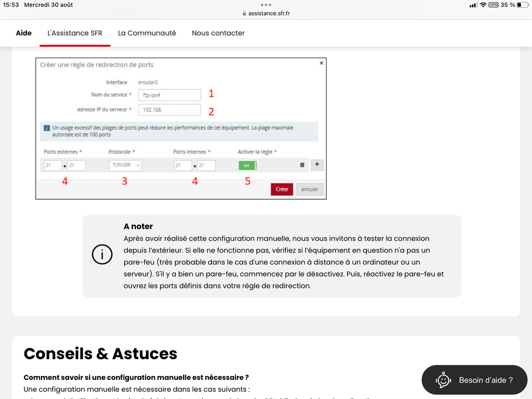The height and width of the screenshot is (399, 532).
Task: Open La Communauté tab
Action: pos(147,33)
